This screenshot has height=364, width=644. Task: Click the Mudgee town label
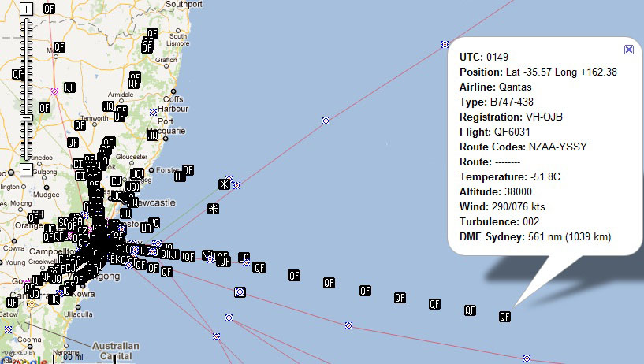pos(47,195)
